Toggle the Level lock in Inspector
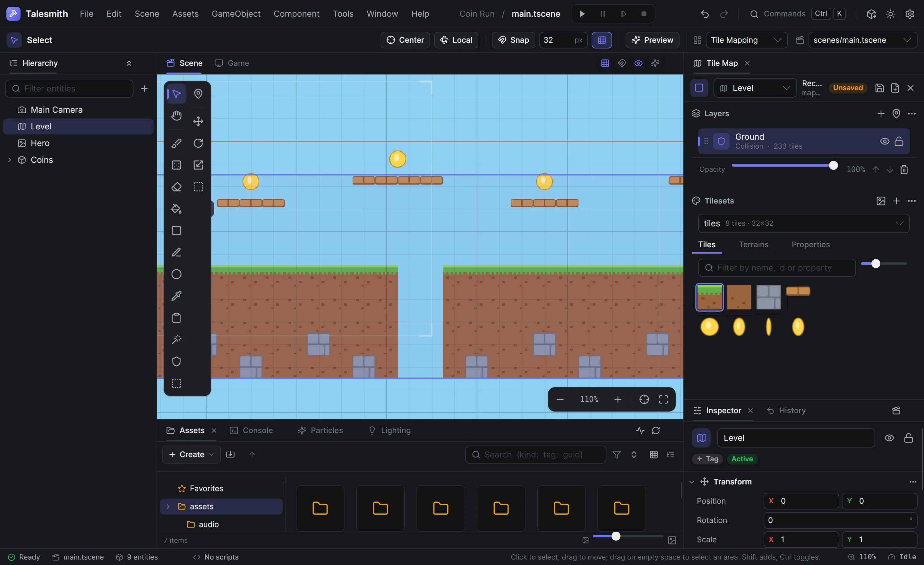The height and width of the screenshot is (565, 924). (908, 438)
